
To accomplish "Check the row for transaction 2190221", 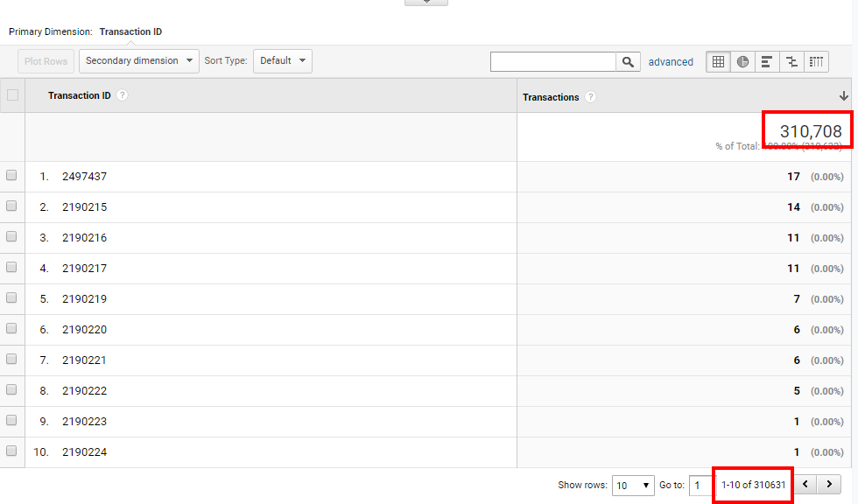I will pos(11,359).
